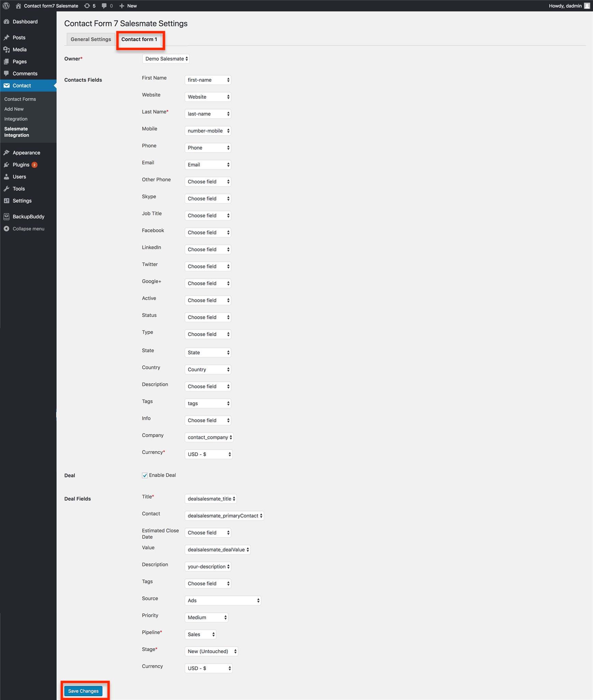Open the deal Source Ads dropdown
Screen dimensions: 593x700
[x=223, y=601]
